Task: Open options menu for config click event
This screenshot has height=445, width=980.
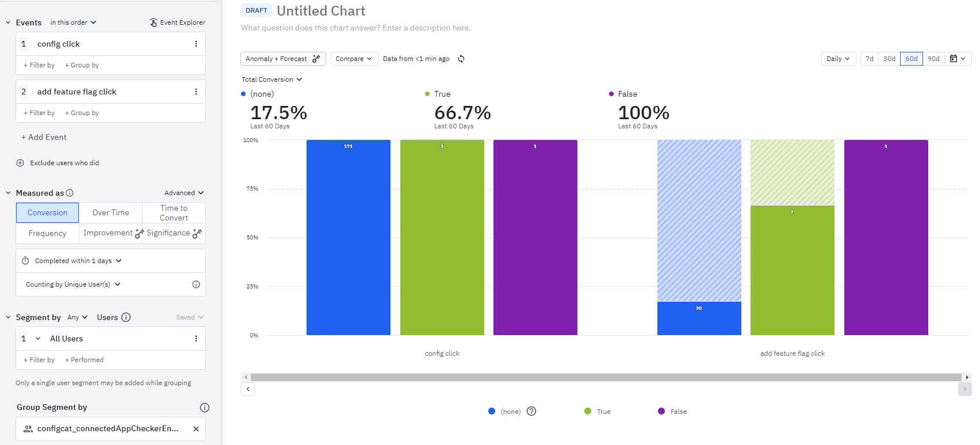Action: 196,44
